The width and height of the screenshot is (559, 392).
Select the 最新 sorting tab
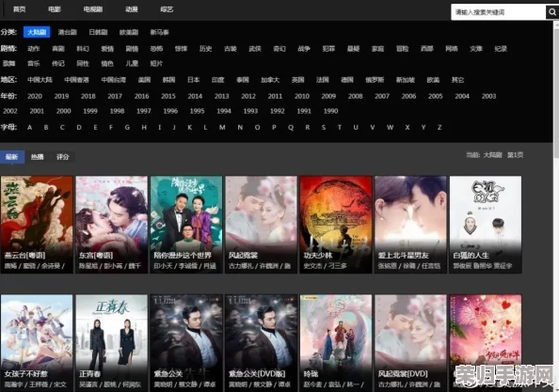point(12,157)
